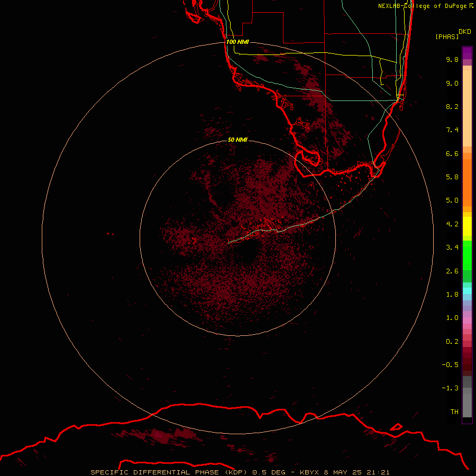
Task: Select the 4.2 scale label
Action: (x=452, y=224)
